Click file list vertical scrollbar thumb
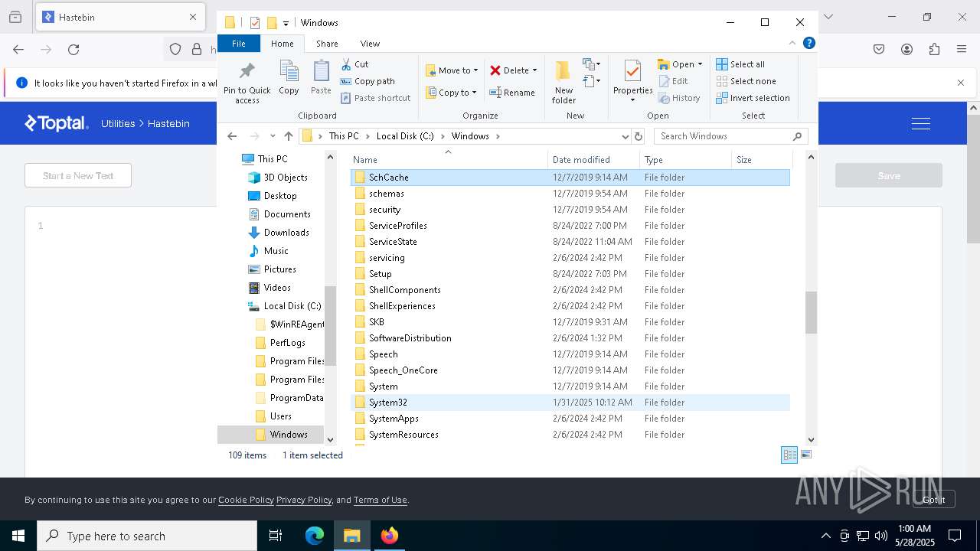Image resolution: width=980 pixels, height=551 pixels. coord(811,312)
